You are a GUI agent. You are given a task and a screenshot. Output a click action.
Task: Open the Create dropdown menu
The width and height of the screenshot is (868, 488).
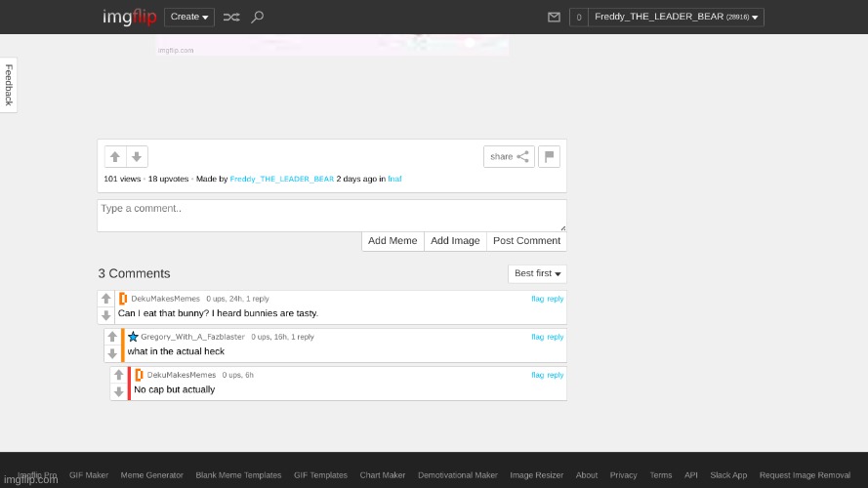point(189,17)
